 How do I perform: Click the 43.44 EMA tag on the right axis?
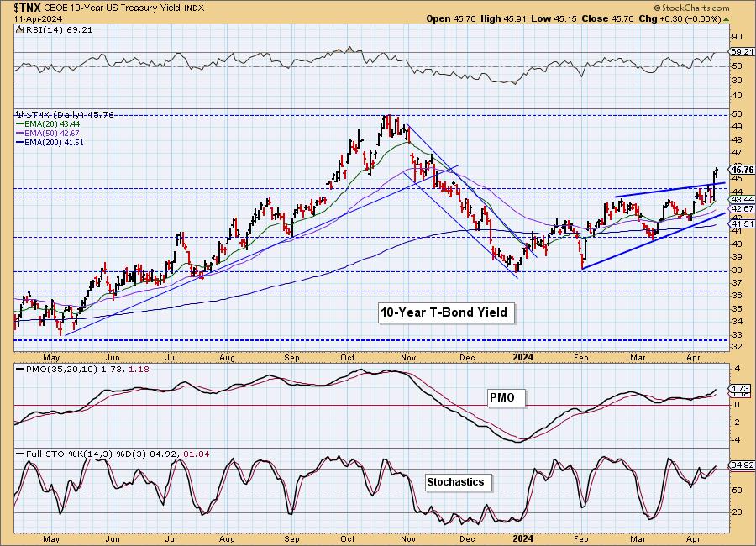pos(742,199)
